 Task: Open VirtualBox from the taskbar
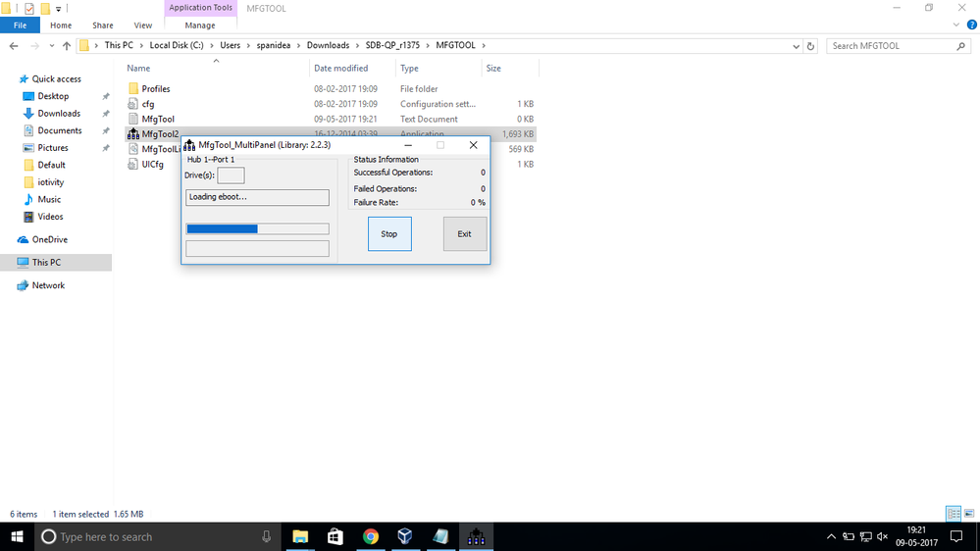[405, 536]
